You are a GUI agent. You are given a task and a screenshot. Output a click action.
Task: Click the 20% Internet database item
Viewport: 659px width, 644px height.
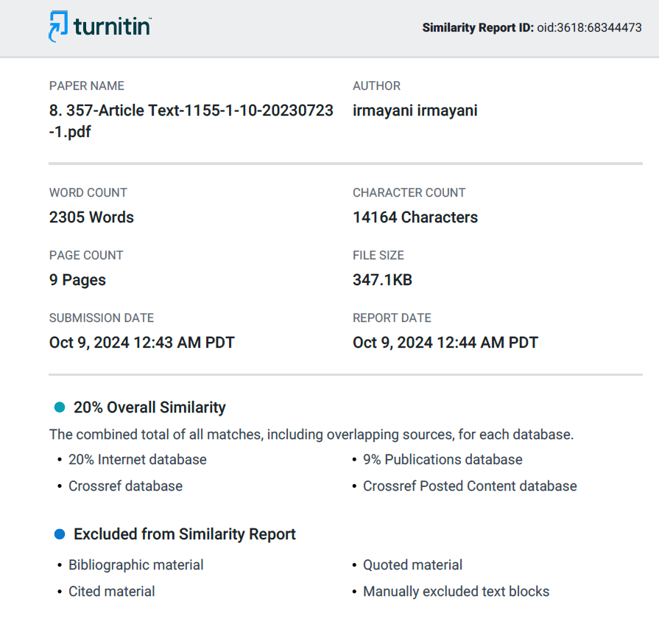[x=138, y=460]
